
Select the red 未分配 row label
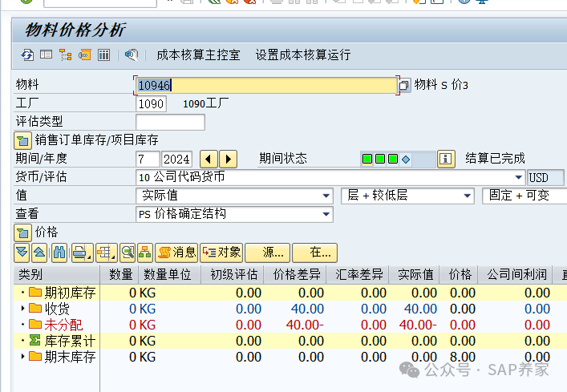click(63, 325)
